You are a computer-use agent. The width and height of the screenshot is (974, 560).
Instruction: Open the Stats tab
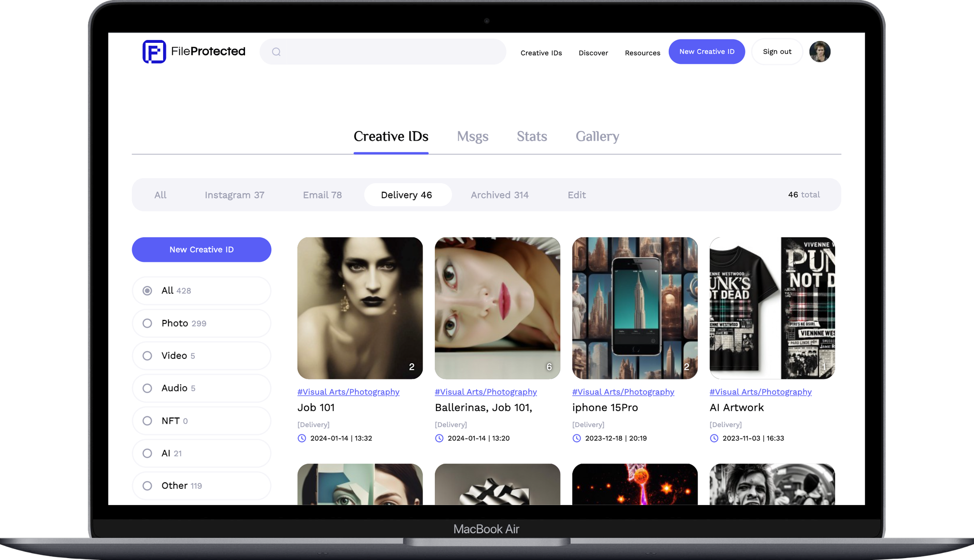click(532, 136)
